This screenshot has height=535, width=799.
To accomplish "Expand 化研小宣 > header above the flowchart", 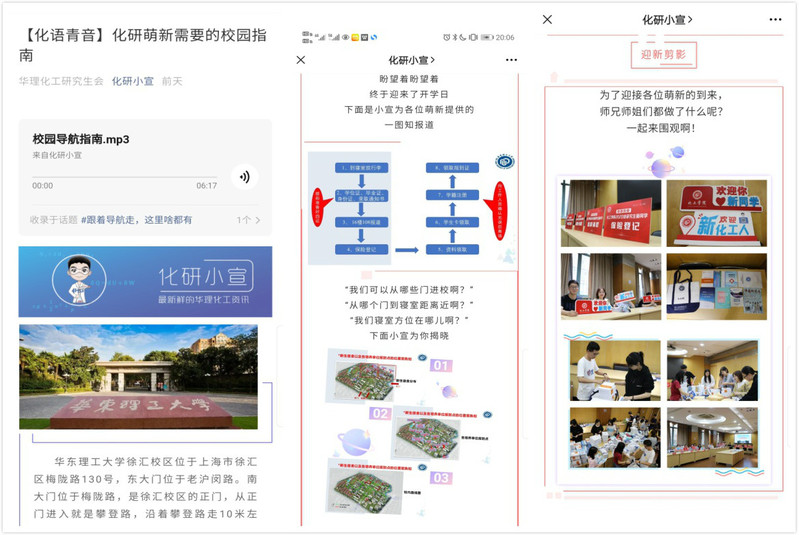I will [411, 60].
